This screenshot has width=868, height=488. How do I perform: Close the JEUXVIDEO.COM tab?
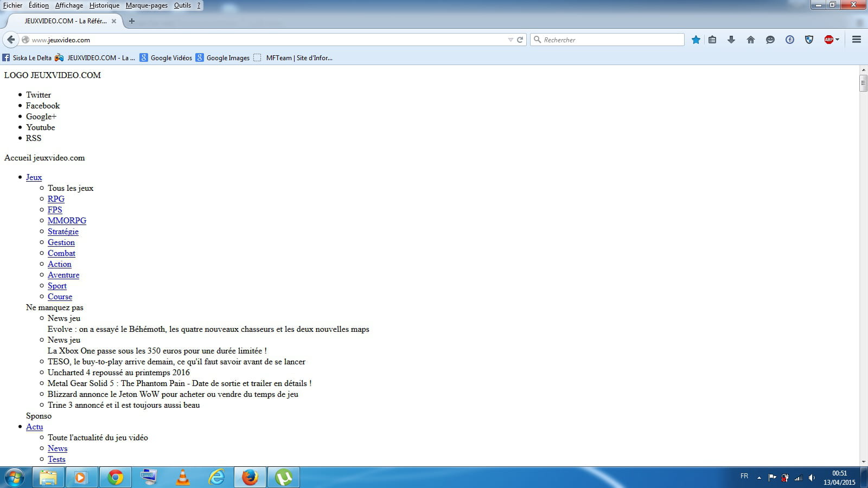point(114,21)
